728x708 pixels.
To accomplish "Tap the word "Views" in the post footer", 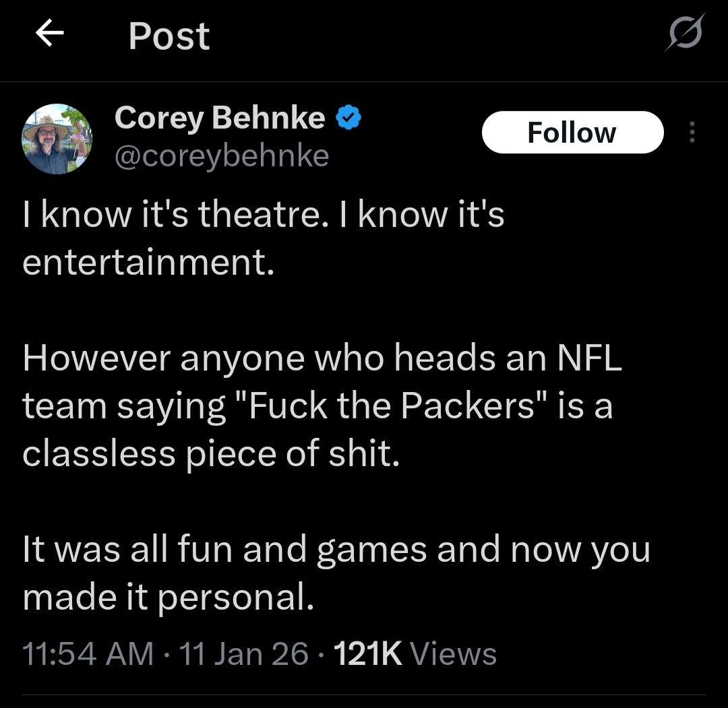I will click(453, 654).
